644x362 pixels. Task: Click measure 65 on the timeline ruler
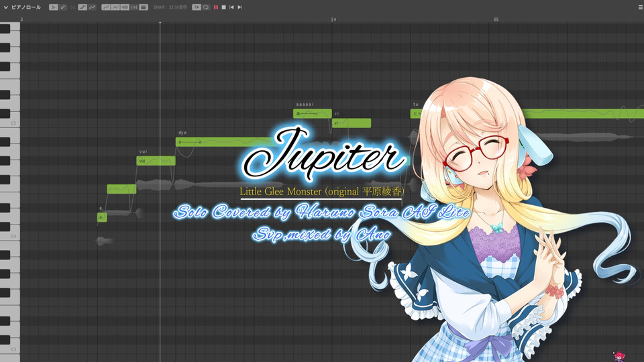(x=496, y=19)
